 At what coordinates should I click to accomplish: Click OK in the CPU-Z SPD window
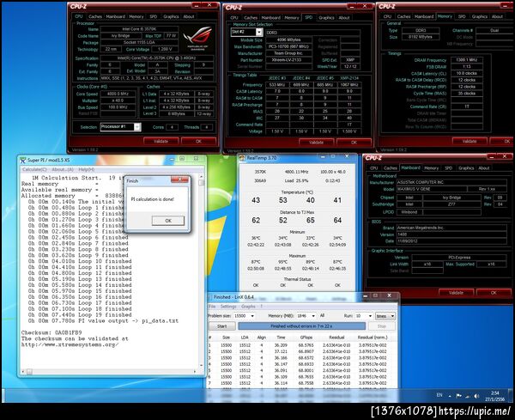[x=354, y=143]
